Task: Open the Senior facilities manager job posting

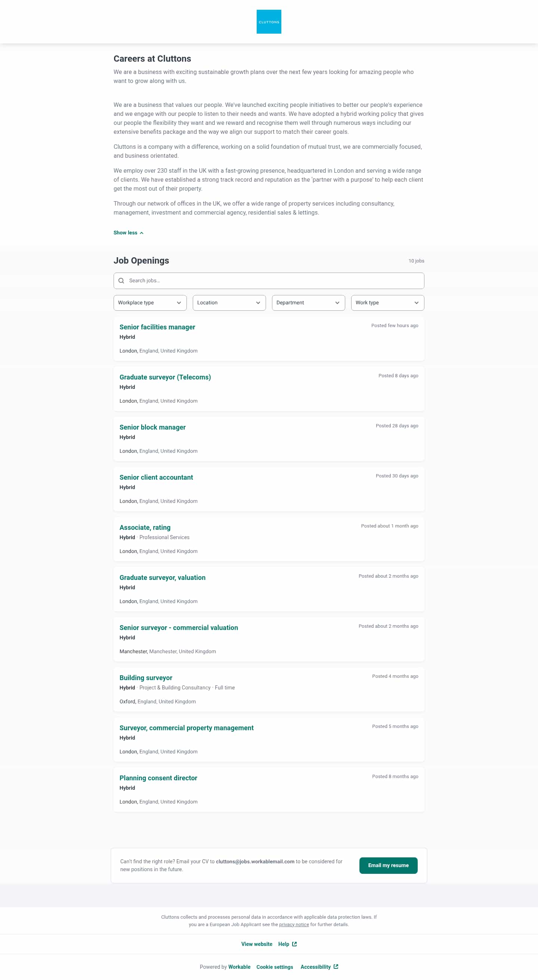Action: click(157, 327)
